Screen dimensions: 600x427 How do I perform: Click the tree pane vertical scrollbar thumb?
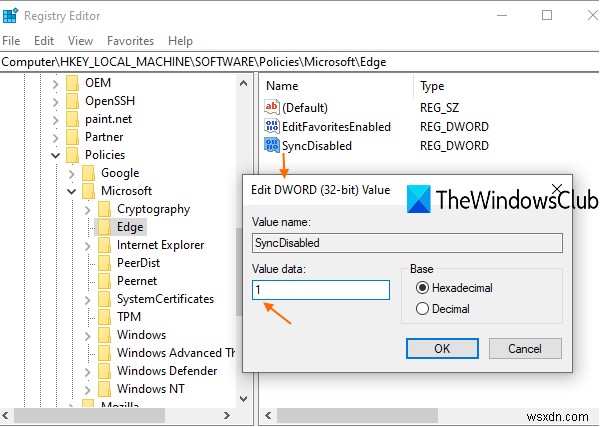pyautogui.click(x=239, y=272)
